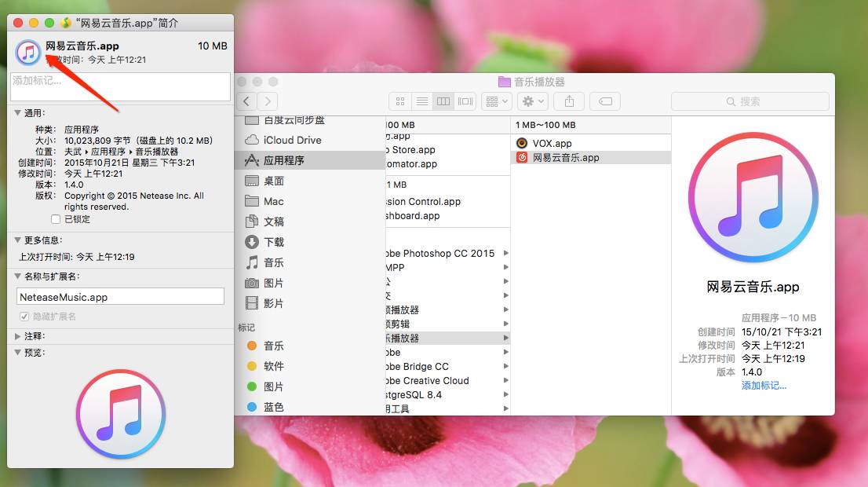The width and height of the screenshot is (868, 487).
Task: Click the red 音乐 tag in the sidebar
Action: click(273, 346)
